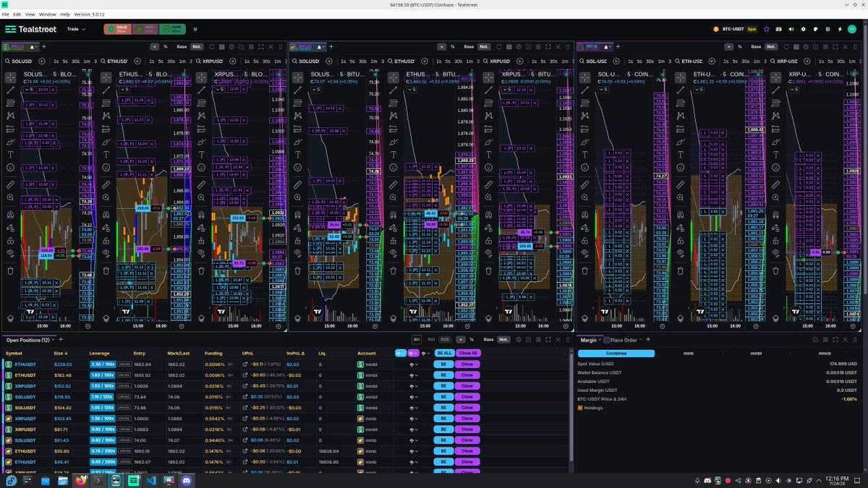Switch to the Open Positions (12) tab
868x488 pixels.
[x=27, y=340]
